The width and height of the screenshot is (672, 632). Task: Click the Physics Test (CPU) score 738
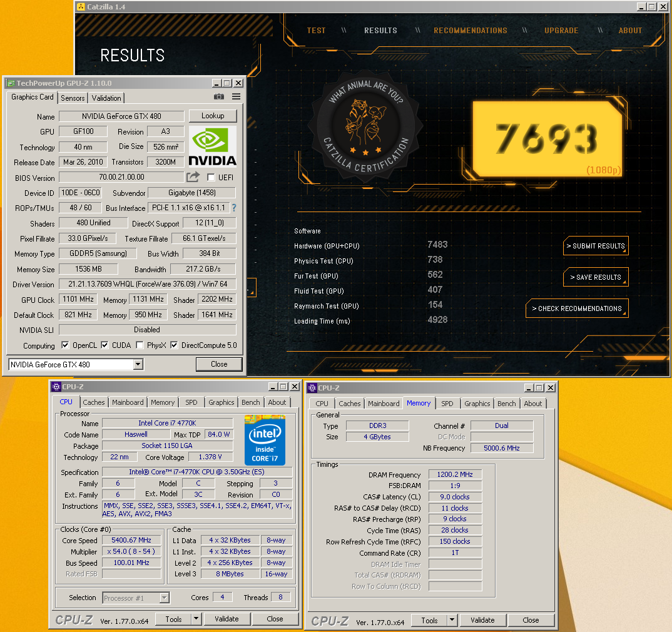pyautogui.click(x=435, y=260)
